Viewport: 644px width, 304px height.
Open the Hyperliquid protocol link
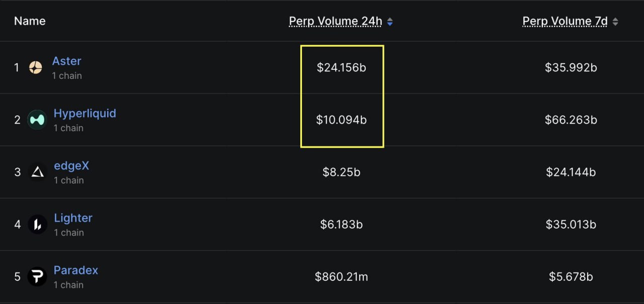pyautogui.click(x=85, y=114)
